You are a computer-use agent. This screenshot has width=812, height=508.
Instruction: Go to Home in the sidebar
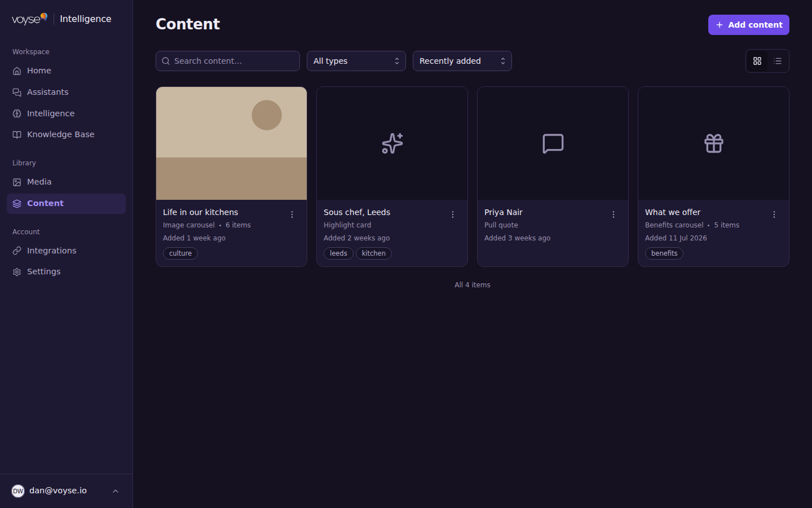click(x=66, y=71)
